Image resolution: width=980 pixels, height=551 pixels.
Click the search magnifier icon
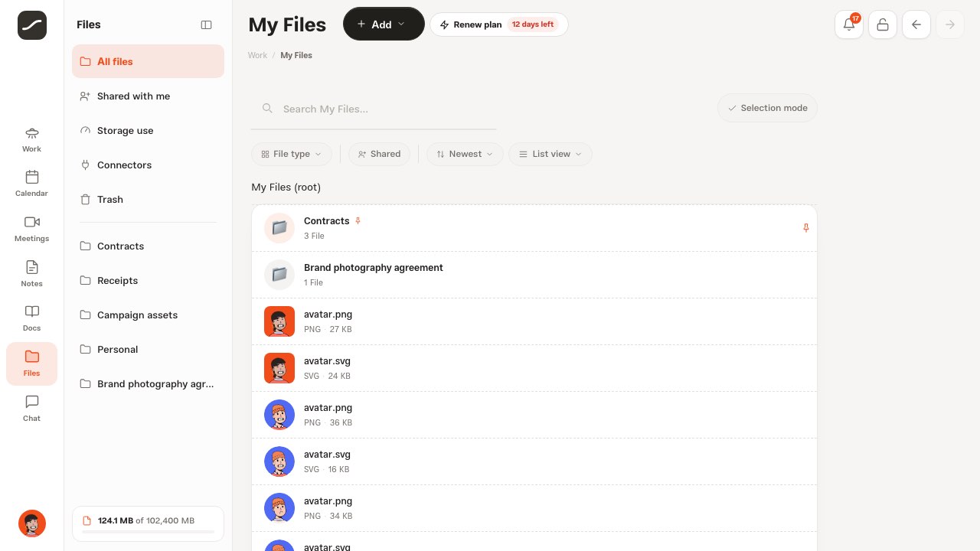coord(267,109)
